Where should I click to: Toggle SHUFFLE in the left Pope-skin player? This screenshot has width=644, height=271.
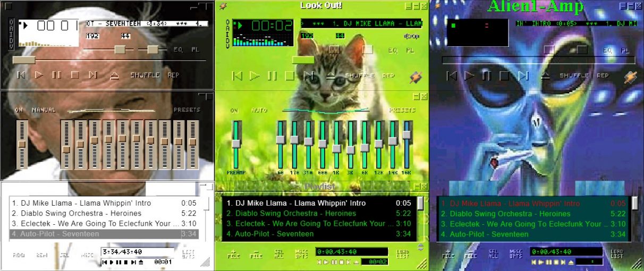(x=145, y=75)
